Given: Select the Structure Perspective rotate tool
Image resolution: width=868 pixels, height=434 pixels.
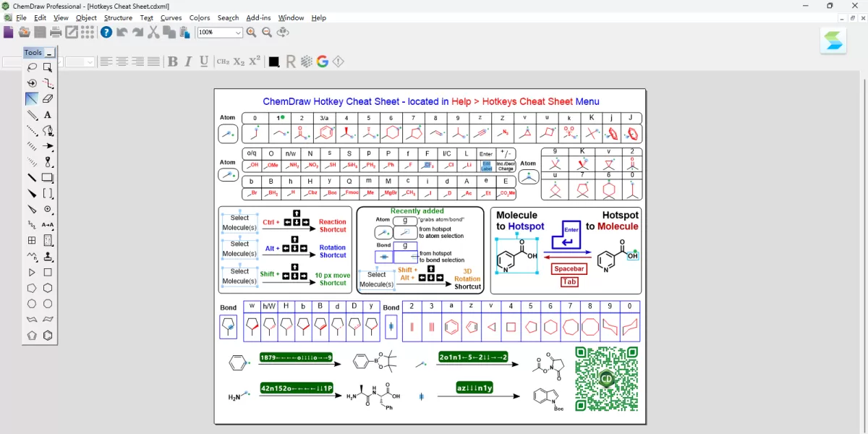Looking at the screenshot, I should coord(32,83).
